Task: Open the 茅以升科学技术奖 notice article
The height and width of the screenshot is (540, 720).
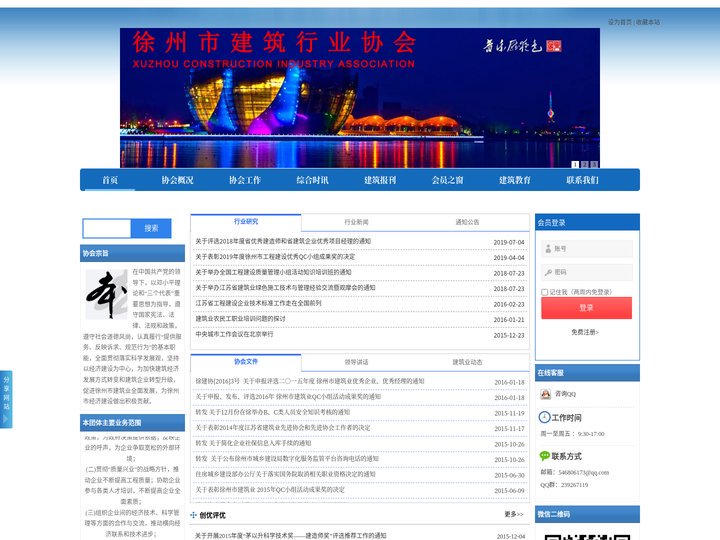Action: click(291, 536)
